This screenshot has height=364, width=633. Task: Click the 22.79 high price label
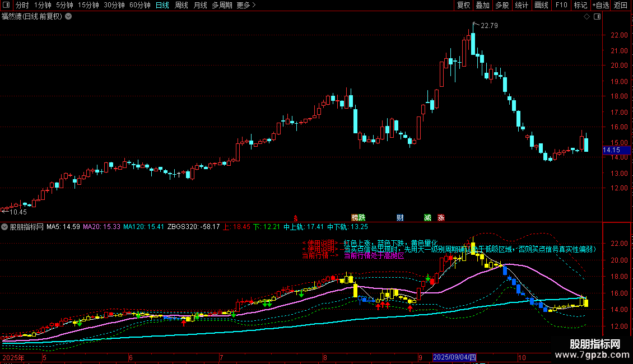[x=489, y=26]
